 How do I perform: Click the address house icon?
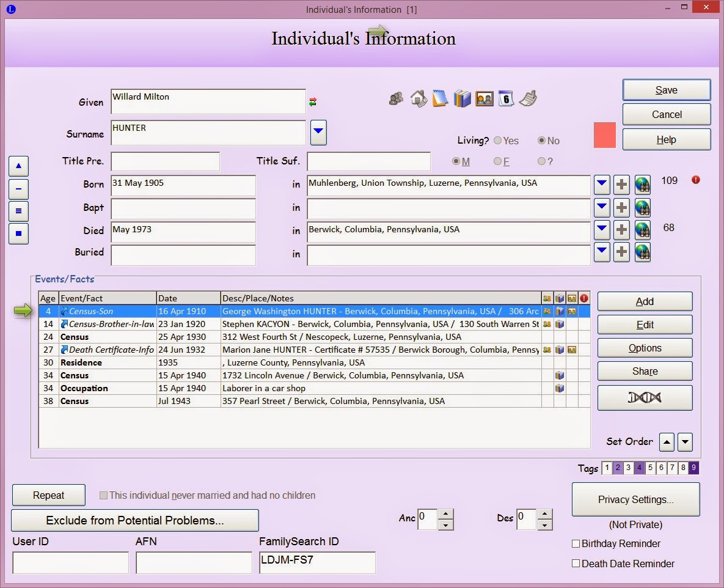click(x=419, y=98)
